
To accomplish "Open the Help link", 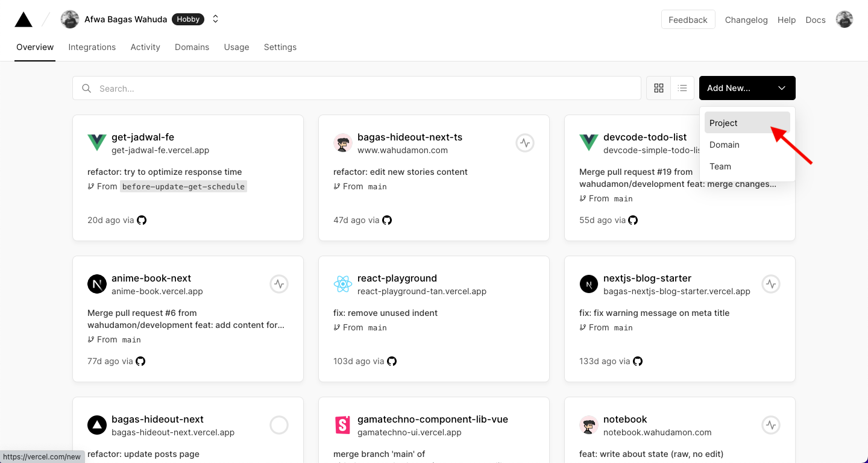I will click(787, 20).
